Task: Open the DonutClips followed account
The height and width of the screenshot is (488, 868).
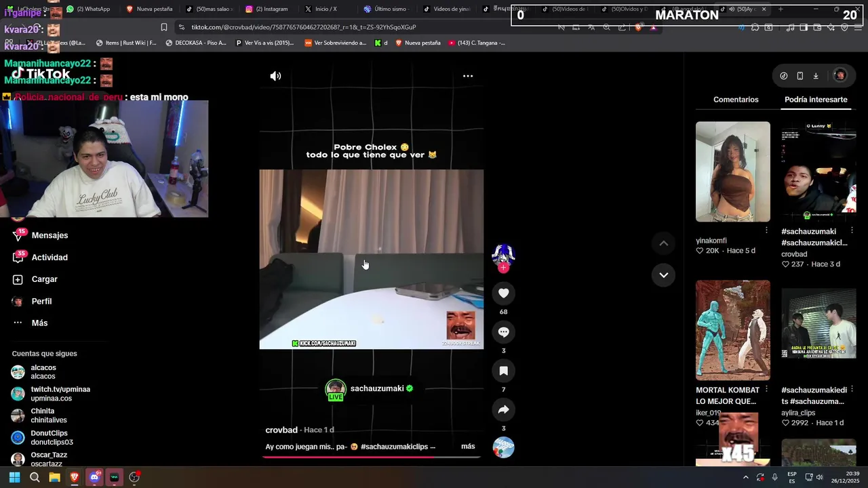Action: point(43,437)
